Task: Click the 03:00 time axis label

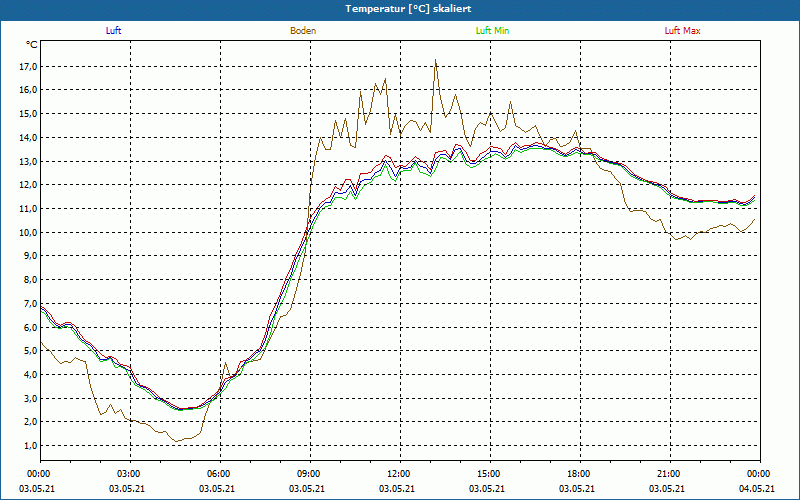Action: click(x=131, y=474)
